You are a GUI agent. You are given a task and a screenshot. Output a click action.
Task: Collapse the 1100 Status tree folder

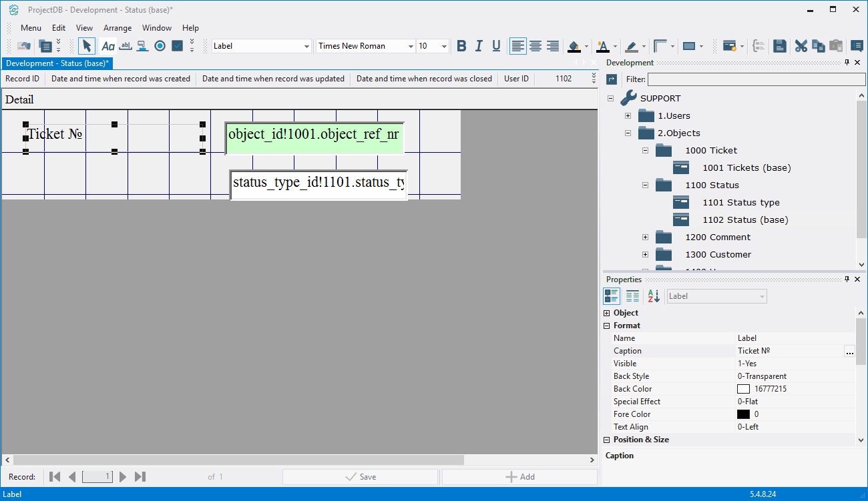pyautogui.click(x=645, y=185)
